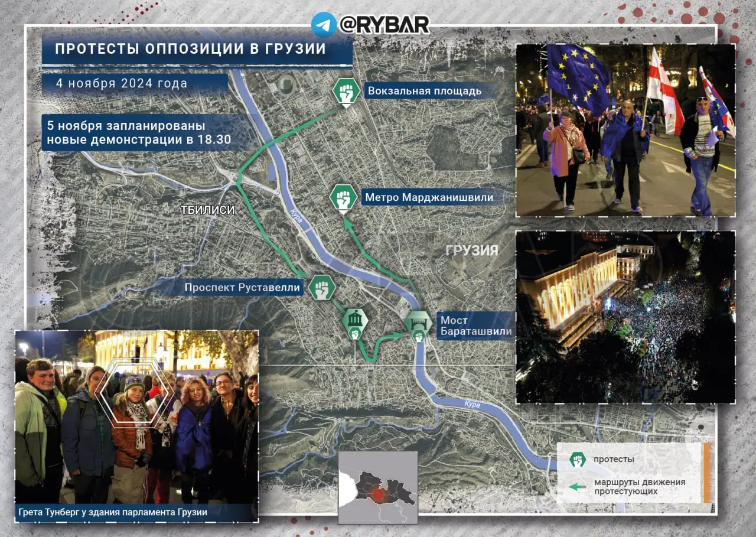
Task: Click the Telegram logo icon
Action: [324, 25]
